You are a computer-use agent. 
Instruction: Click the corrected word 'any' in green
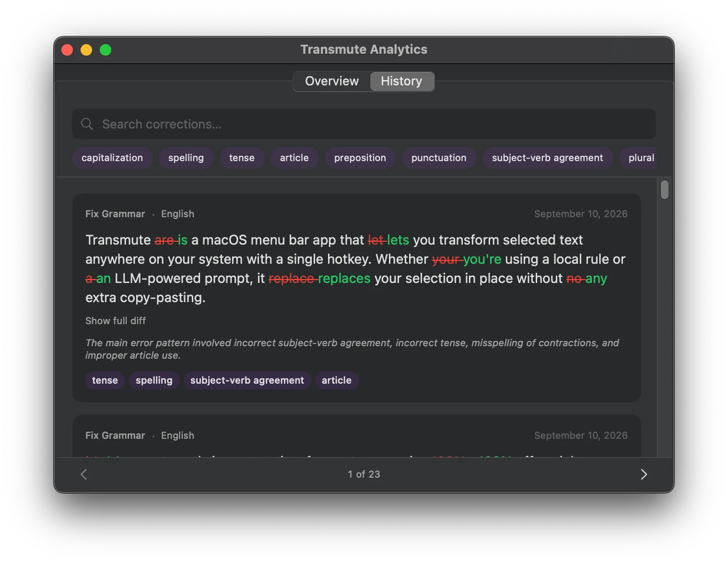596,278
